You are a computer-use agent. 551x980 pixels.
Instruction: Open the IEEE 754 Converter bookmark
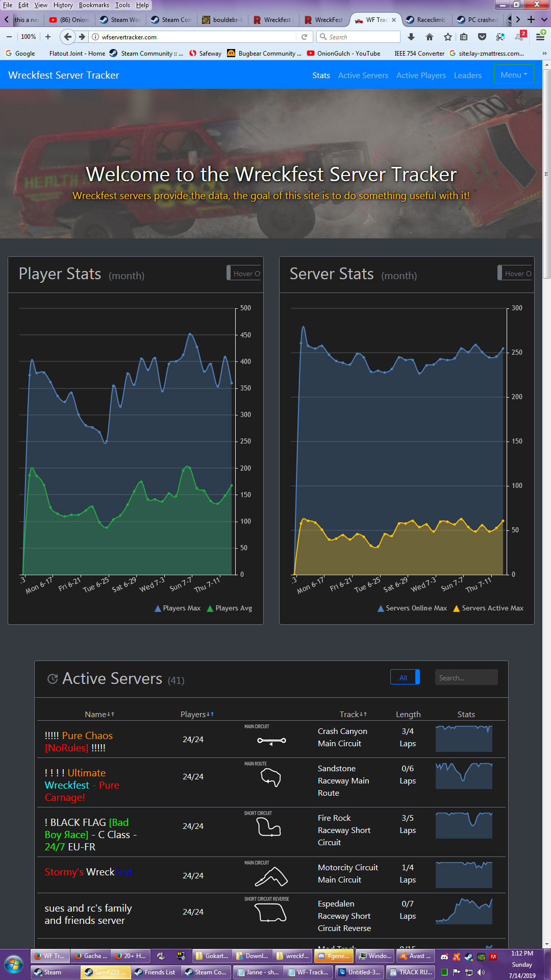tap(419, 53)
